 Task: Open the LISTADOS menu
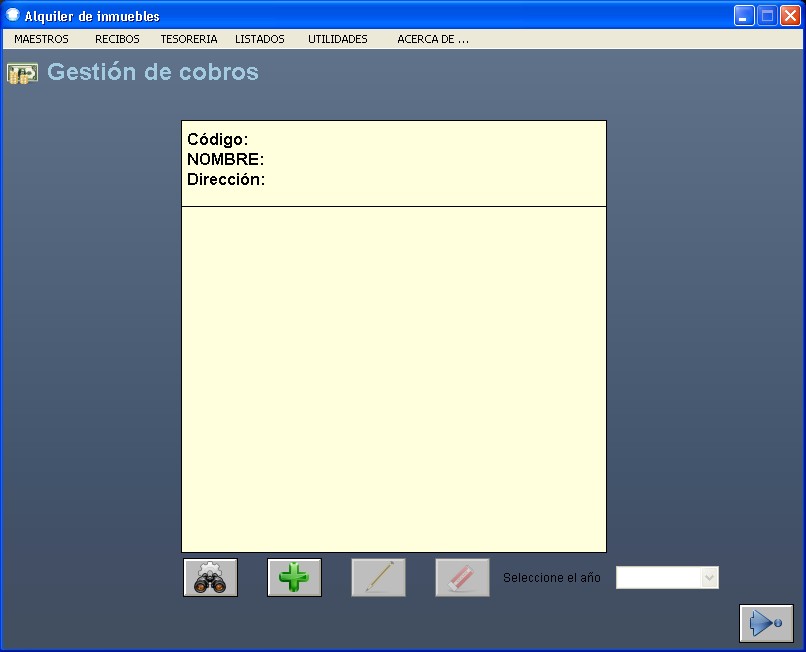click(260, 39)
